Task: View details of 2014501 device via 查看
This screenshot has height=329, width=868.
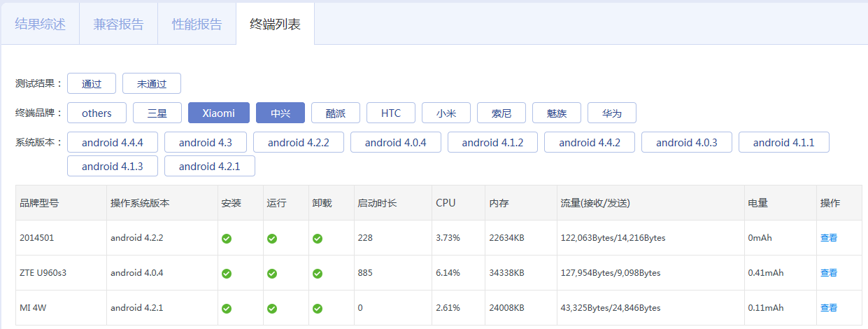Action: pyautogui.click(x=829, y=238)
